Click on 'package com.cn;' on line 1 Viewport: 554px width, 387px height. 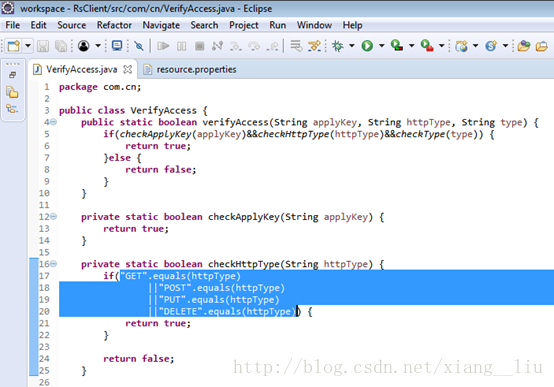(x=100, y=87)
